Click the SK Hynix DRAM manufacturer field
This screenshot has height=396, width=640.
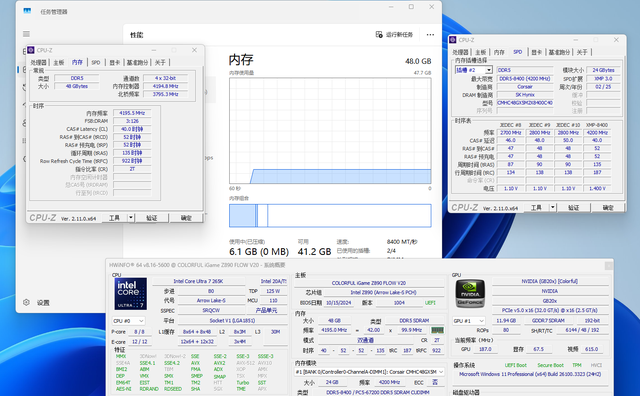point(524,95)
